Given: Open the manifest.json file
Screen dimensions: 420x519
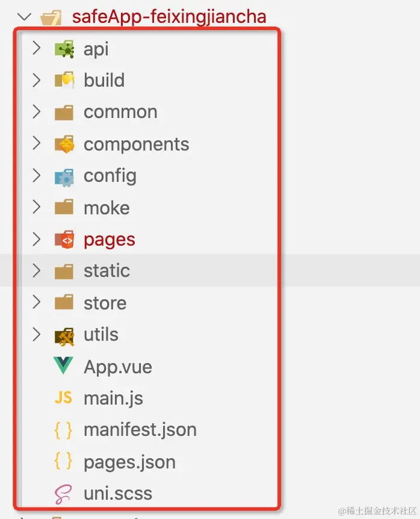Looking at the screenshot, I should (x=140, y=430).
